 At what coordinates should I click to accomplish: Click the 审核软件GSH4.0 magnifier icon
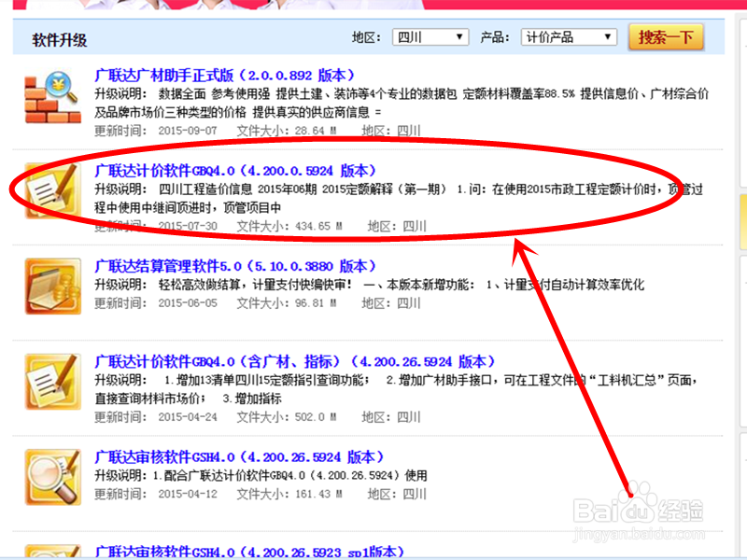pos(52,477)
